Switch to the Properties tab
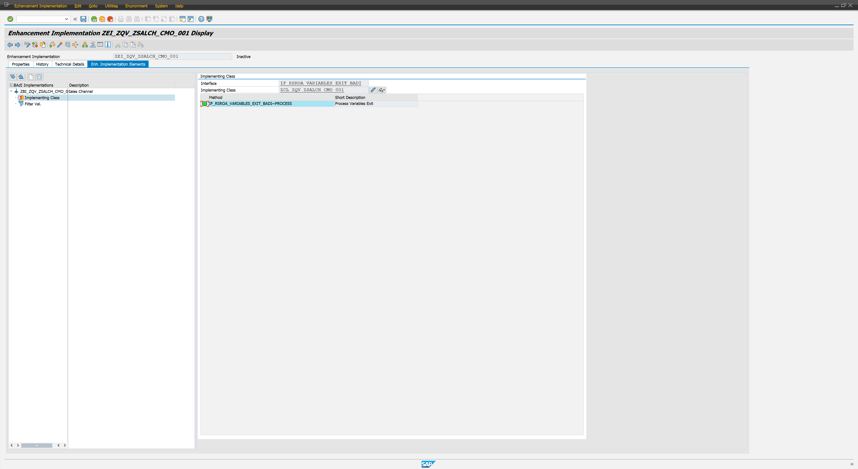Viewport: 858px width, 469px height. coord(21,64)
